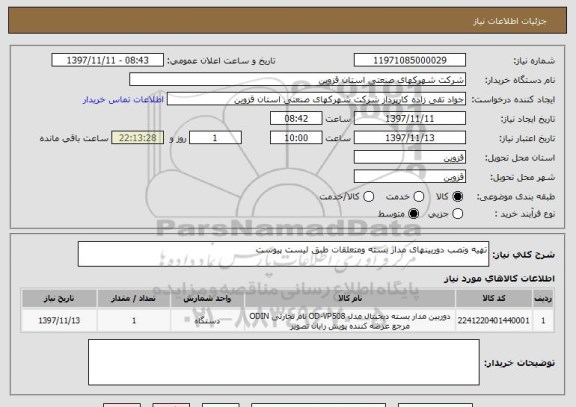Screen dimensions: 576x407
Task: Click the remaining days field showing 1
Action: pos(215,138)
